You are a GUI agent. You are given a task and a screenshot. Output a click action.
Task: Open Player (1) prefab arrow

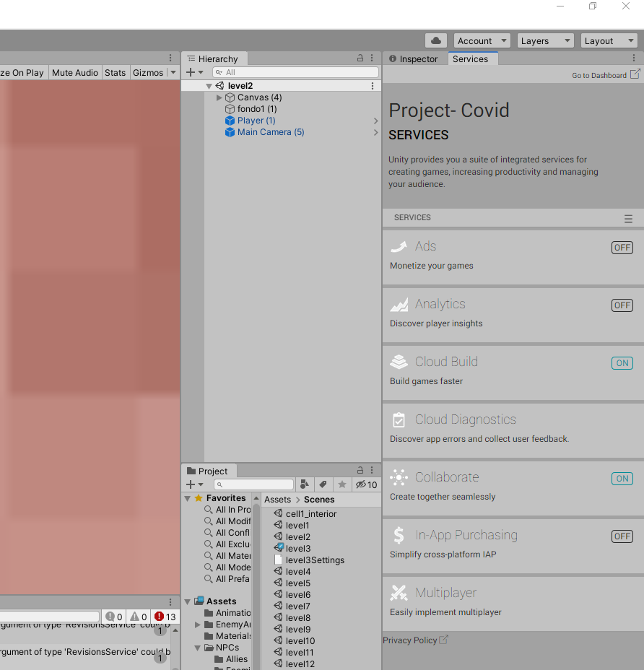point(375,121)
